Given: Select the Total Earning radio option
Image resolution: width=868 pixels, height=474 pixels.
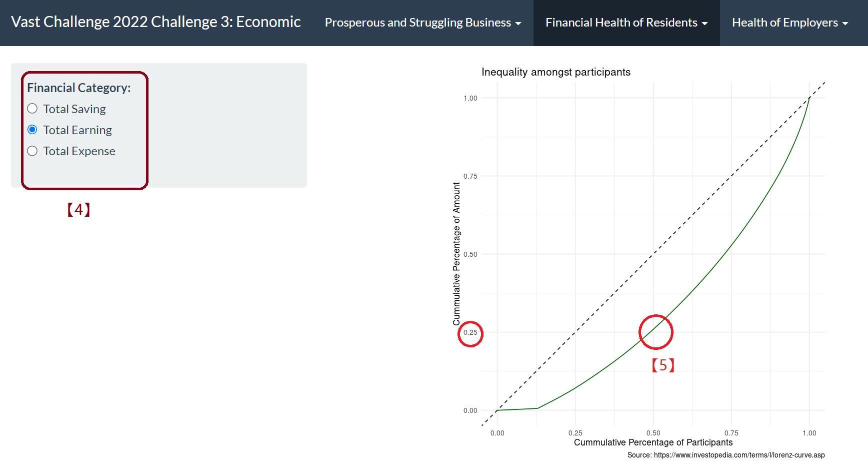Looking at the screenshot, I should click(32, 130).
